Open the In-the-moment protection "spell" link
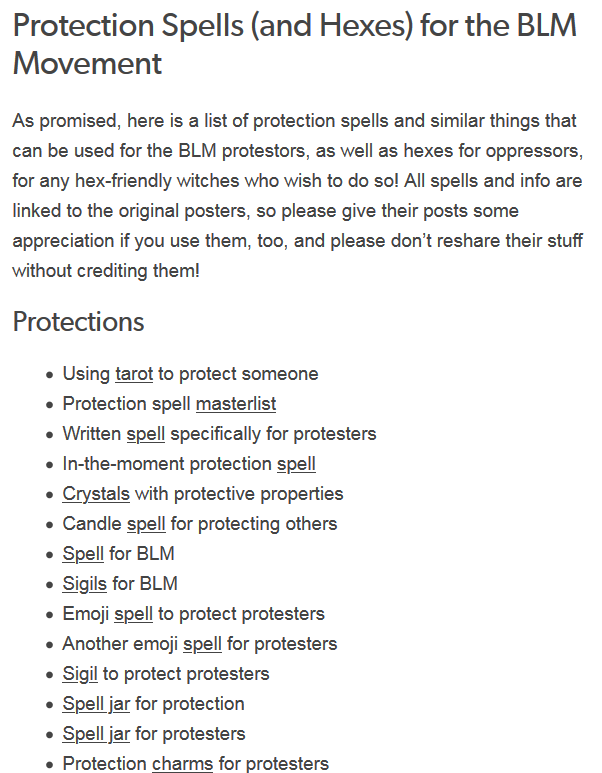Screen dimensions: 602x773 296,464
